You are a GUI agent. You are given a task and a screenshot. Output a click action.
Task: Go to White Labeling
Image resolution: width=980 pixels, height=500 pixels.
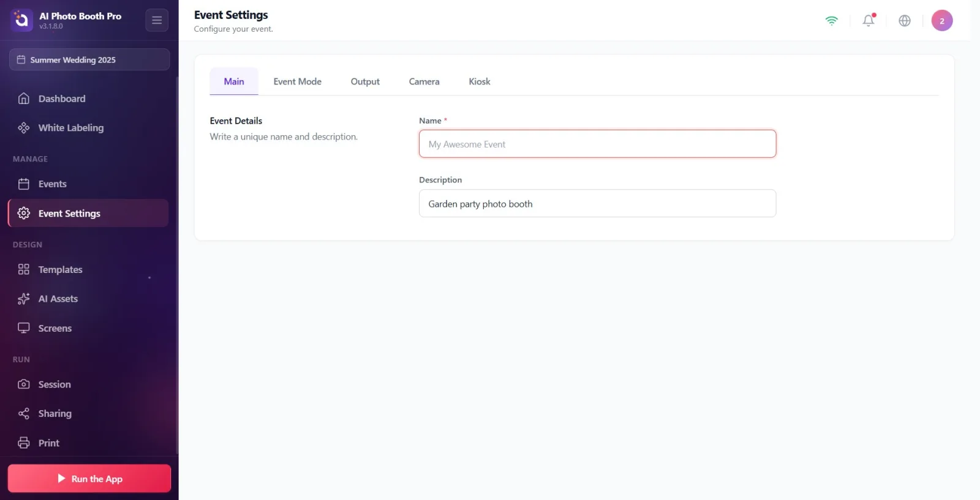(88, 128)
